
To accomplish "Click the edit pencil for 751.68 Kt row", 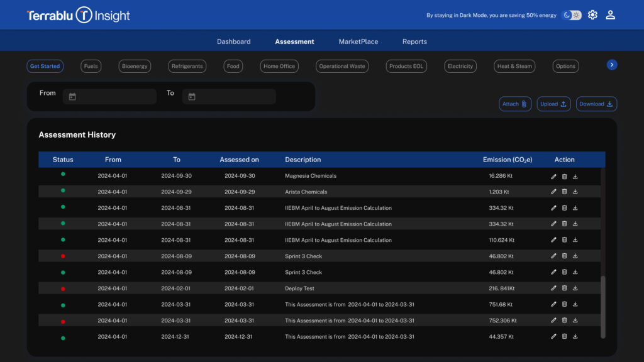I will (x=553, y=304).
